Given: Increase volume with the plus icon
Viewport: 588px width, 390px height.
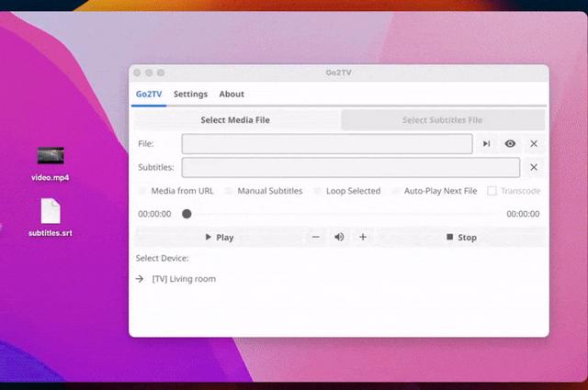Looking at the screenshot, I should 363,237.
